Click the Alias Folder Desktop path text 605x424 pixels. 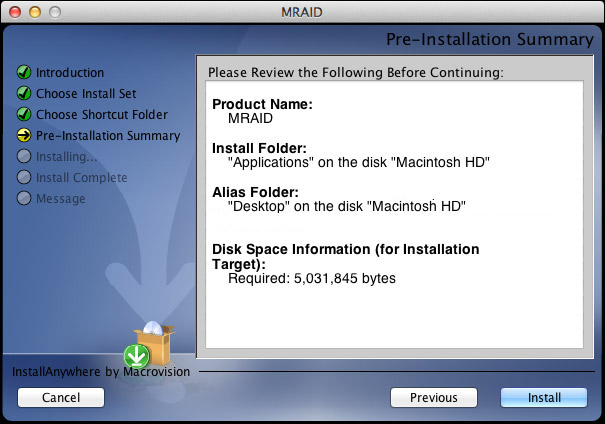pyautogui.click(x=346, y=206)
